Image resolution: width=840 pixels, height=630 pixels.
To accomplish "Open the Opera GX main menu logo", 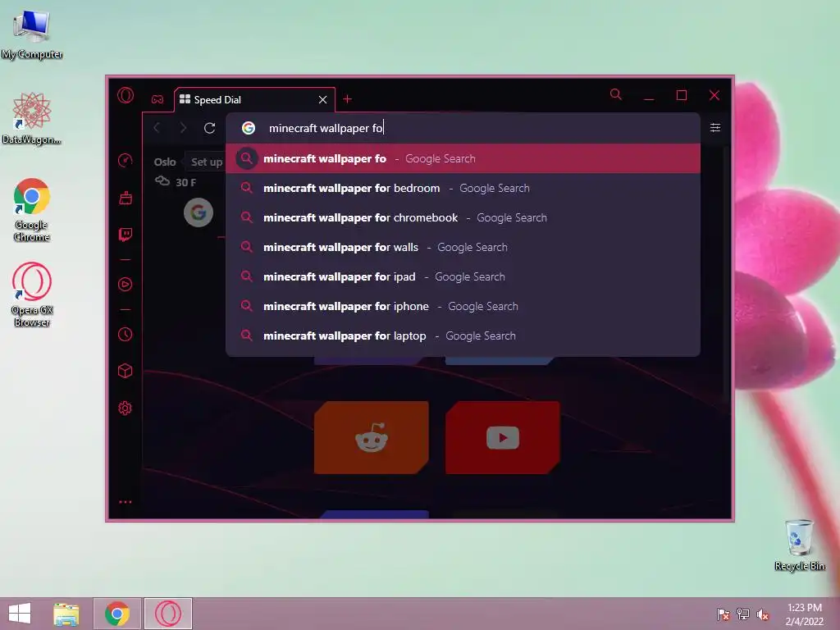I will 126,96.
